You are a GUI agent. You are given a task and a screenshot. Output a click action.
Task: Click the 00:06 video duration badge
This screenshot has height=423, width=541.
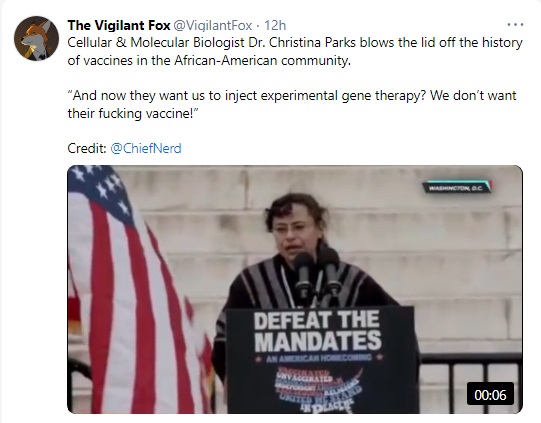point(490,394)
